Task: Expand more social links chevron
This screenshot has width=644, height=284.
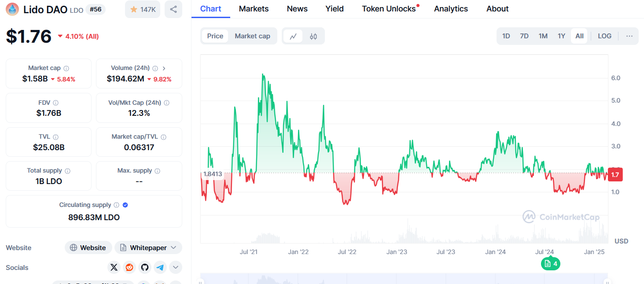Action: (x=175, y=267)
